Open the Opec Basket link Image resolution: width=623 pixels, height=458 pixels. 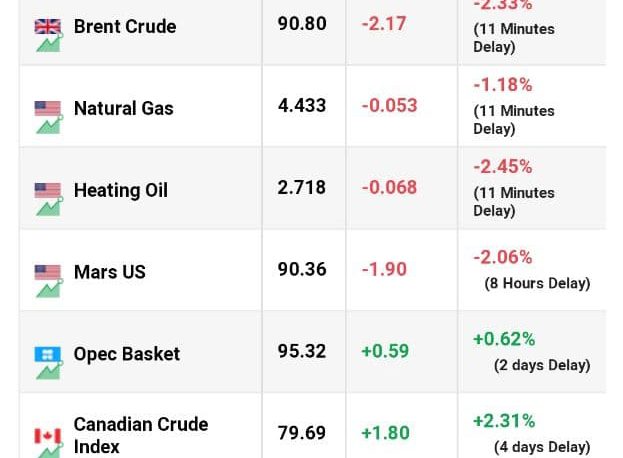point(127,354)
